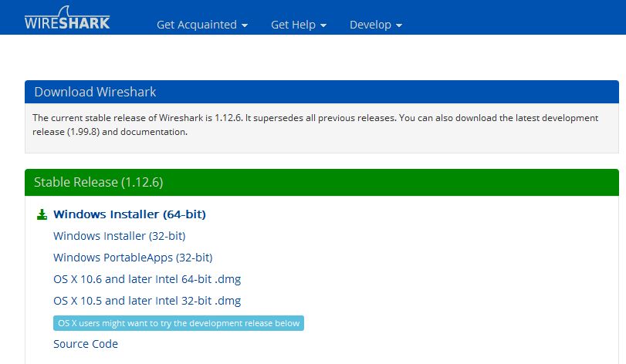Click the blue OS X users notice badge
The height and width of the screenshot is (364, 626).
coord(178,323)
